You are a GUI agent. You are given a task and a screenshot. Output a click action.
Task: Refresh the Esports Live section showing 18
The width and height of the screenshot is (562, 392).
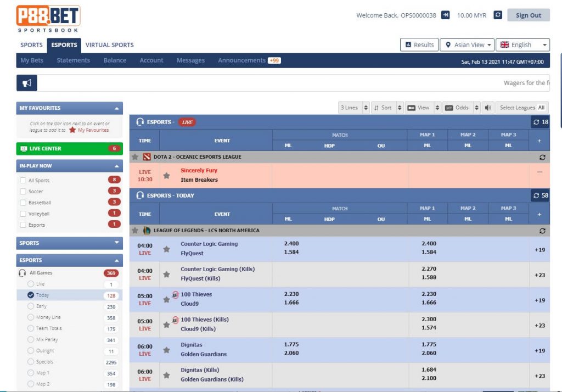(540, 122)
